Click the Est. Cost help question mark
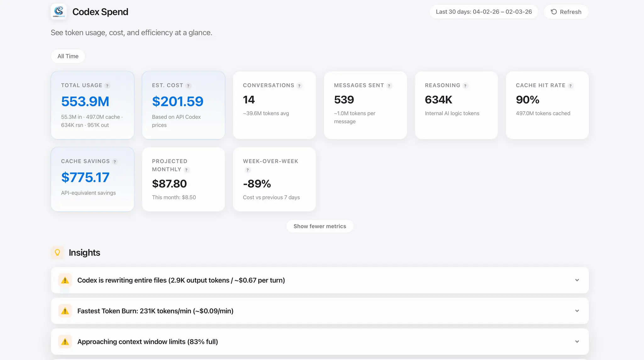 tap(188, 86)
